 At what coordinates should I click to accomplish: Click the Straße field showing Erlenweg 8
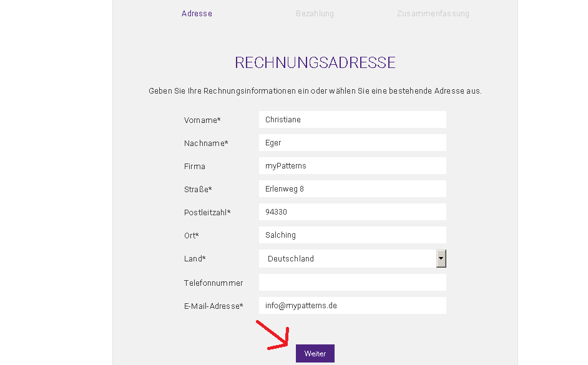point(352,189)
